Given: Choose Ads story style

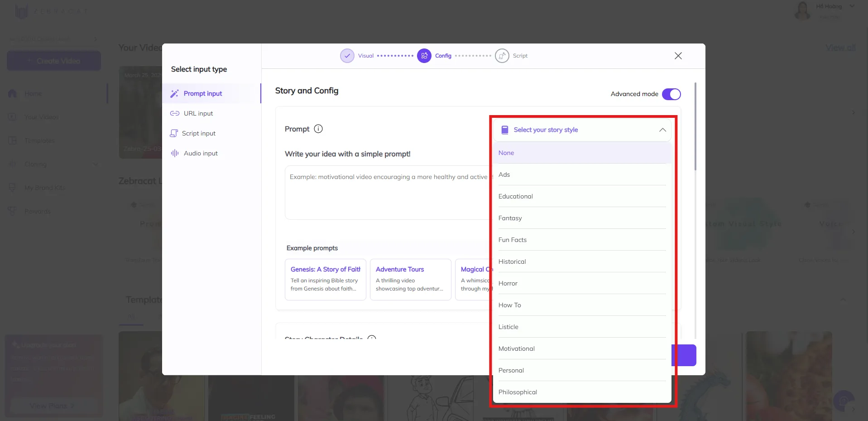Looking at the screenshot, I should tap(582, 174).
